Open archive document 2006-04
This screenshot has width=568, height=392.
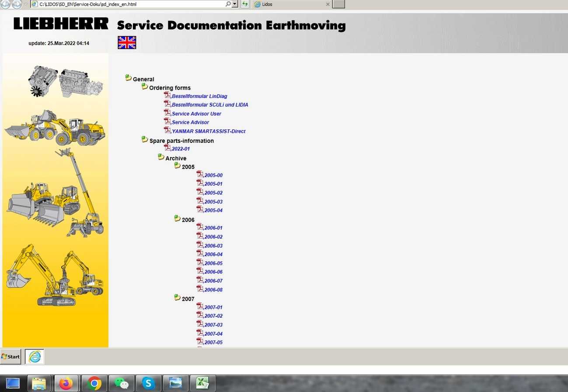point(213,254)
